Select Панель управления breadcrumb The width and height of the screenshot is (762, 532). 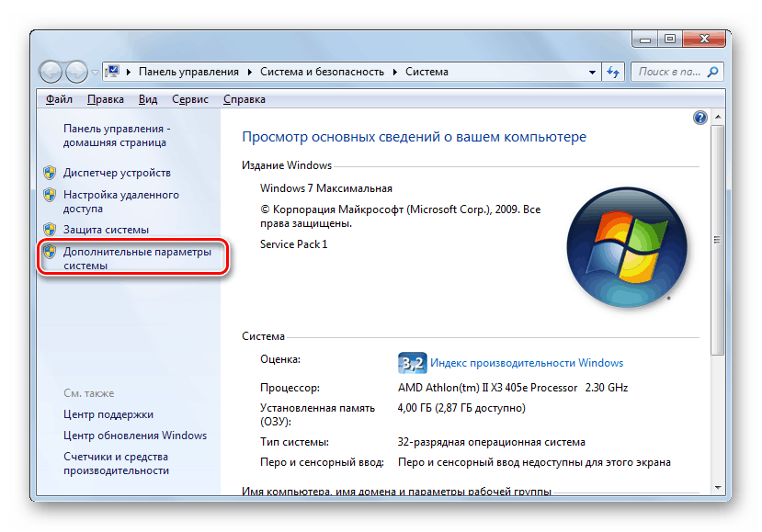188,72
